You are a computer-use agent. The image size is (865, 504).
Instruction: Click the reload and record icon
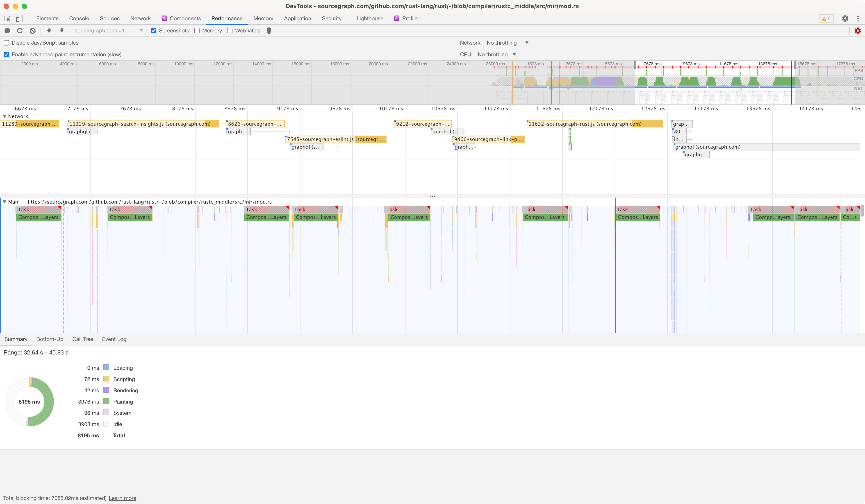tap(20, 31)
